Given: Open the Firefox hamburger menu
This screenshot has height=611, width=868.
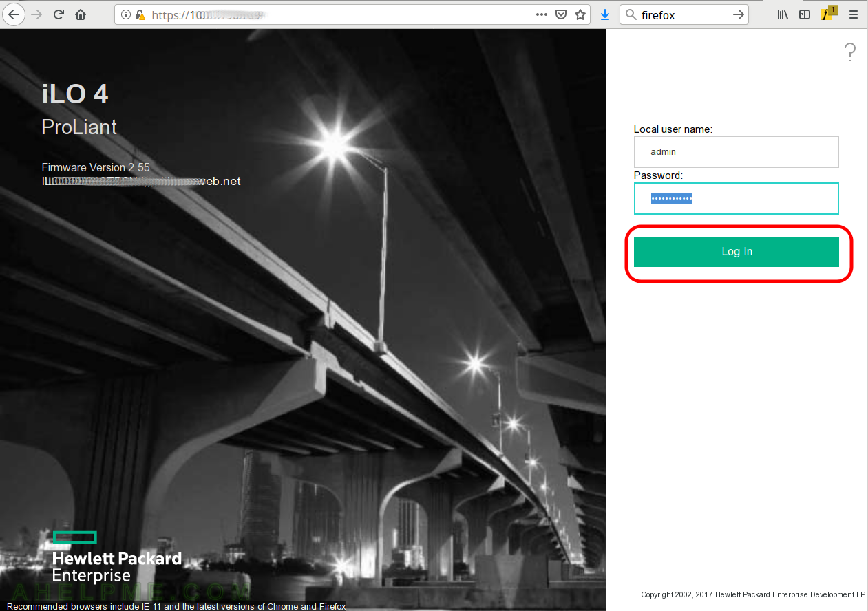Looking at the screenshot, I should coord(854,14).
